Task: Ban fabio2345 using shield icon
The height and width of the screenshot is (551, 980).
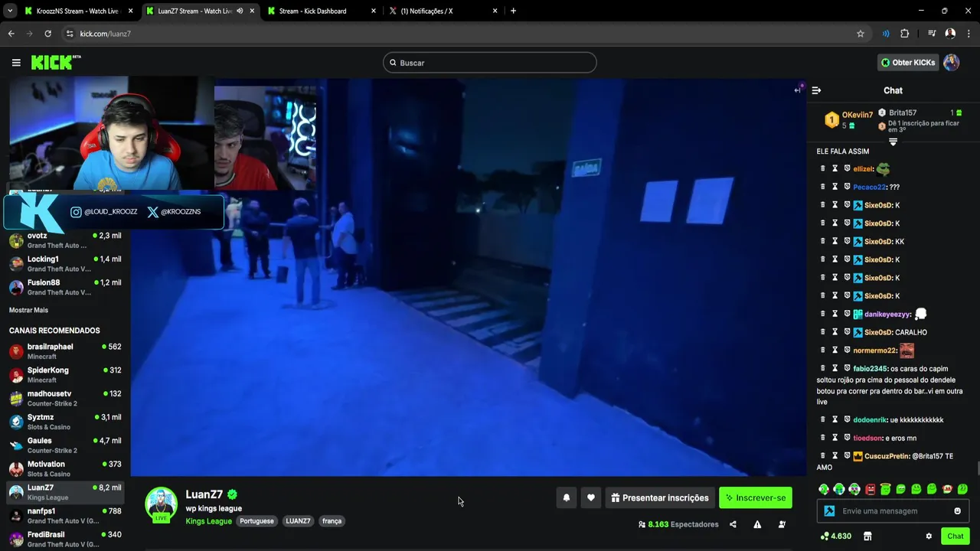Action: (847, 368)
